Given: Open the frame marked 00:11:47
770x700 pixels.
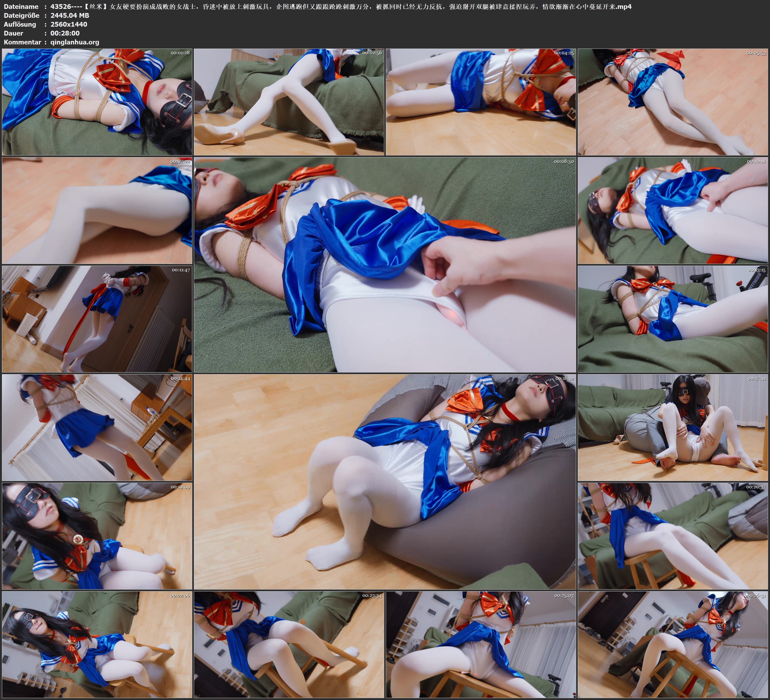Looking at the screenshot, I should coord(97,319).
